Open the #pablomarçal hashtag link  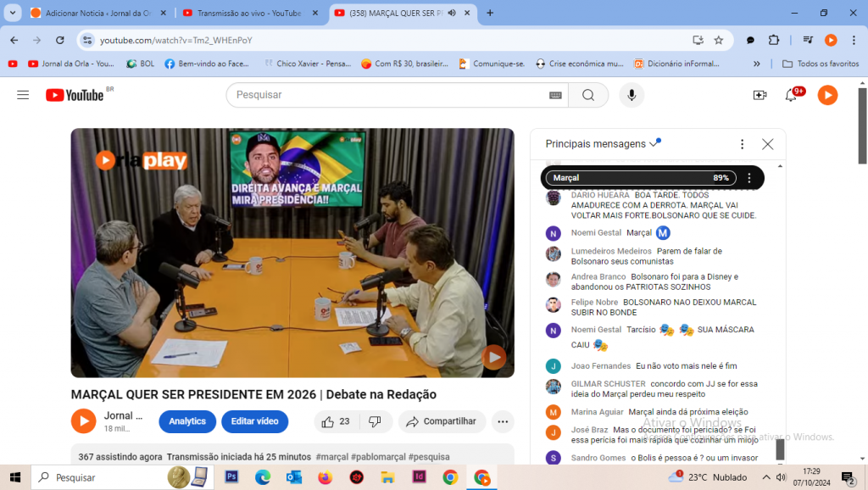click(378, 457)
